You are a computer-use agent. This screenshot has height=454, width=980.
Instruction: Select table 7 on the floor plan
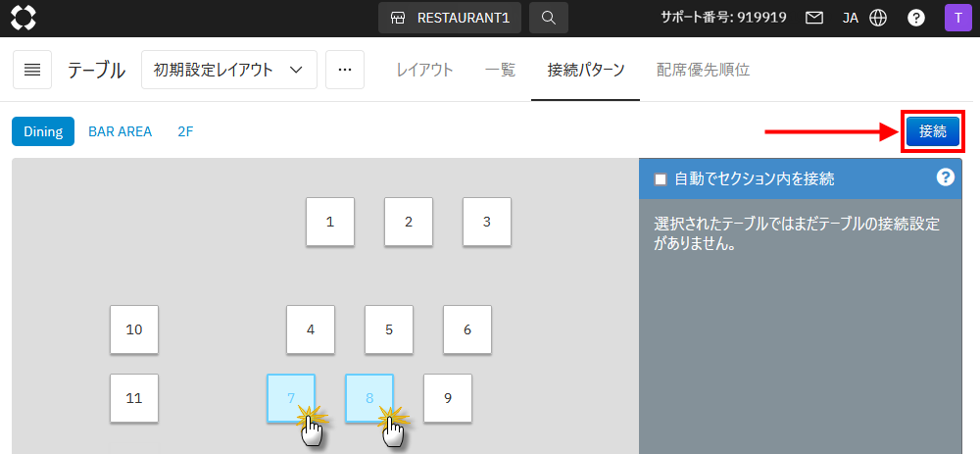coord(291,398)
